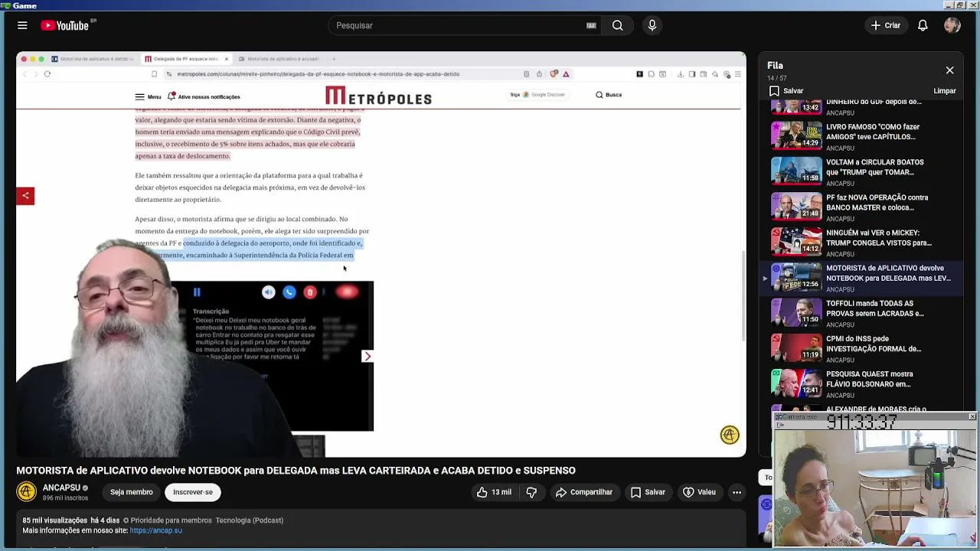This screenshot has height=551, width=980.
Task: Dislike the video
Action: click(532, 492)
